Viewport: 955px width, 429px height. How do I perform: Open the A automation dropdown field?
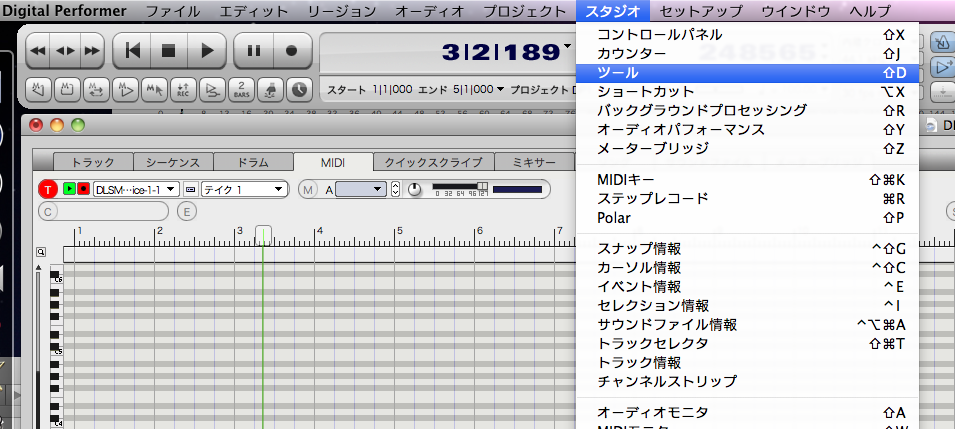tap(361, 190)
